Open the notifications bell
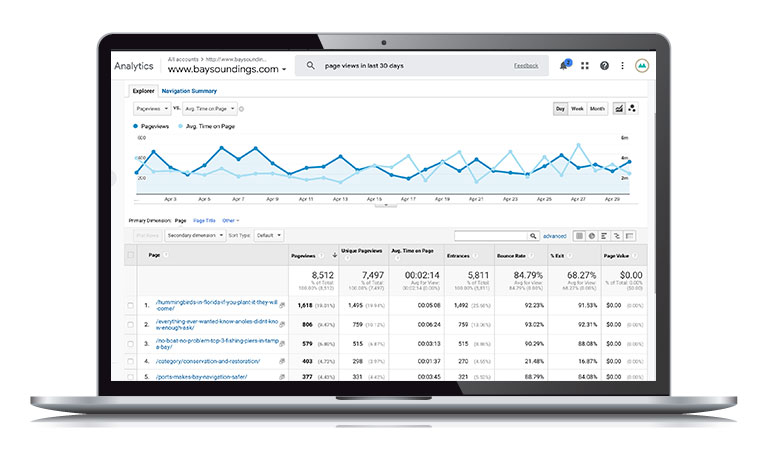Screen dimensions: 770x466 click(564, 66)
